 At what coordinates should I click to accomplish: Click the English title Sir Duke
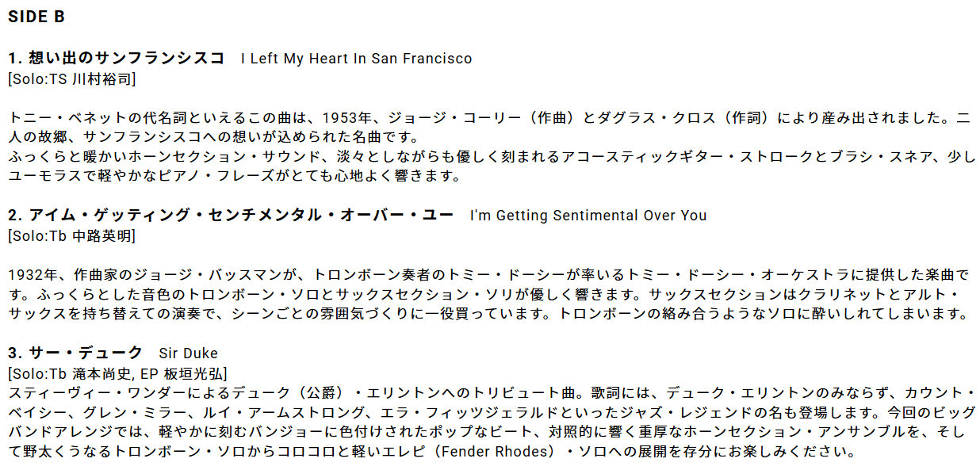coord(189,353)
